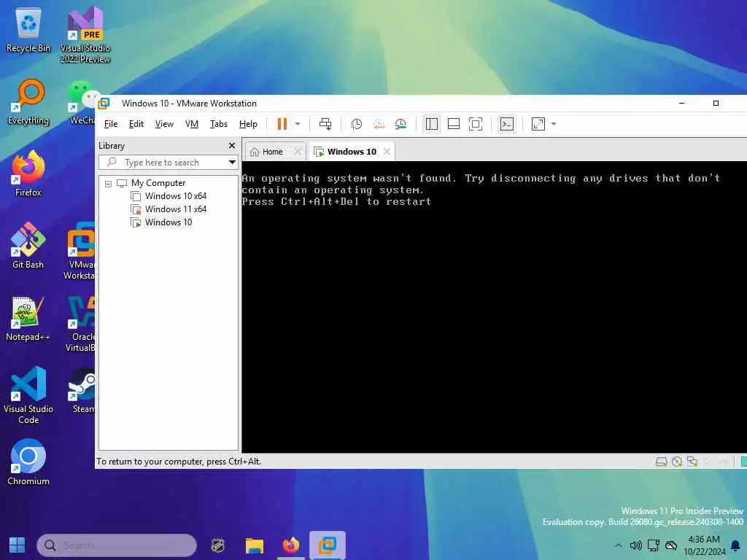The height and width of the screenshot is (560, 747).
Task: Open the stretch guest dropdown arrow
Action: click(x=554, y=124)
